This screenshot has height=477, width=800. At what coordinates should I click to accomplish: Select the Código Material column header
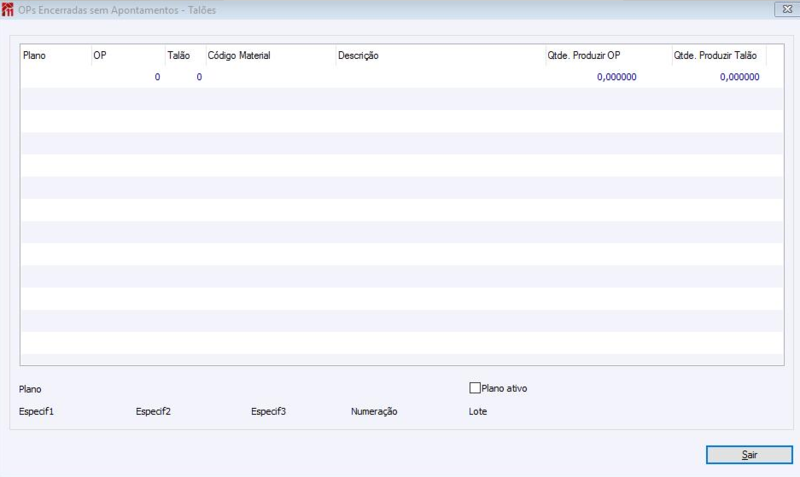[270, 56]
